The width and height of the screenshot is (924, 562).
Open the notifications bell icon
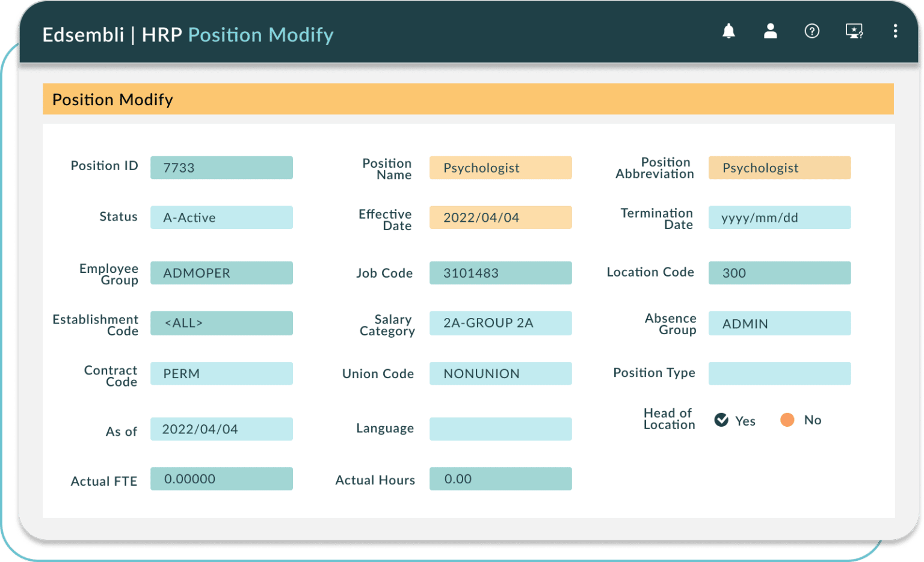pos(728,31)
